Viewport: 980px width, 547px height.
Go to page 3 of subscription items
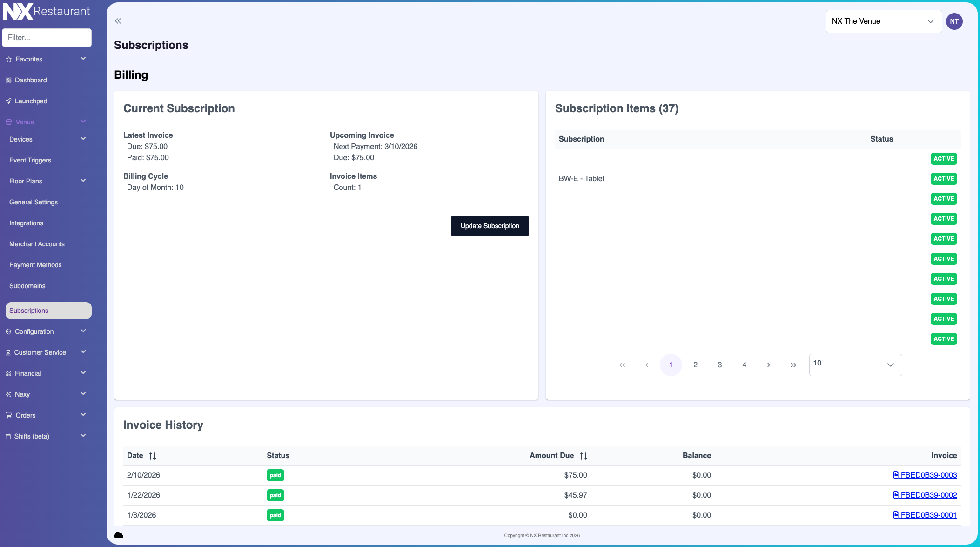pyautogui.click(x=719, y=365)
